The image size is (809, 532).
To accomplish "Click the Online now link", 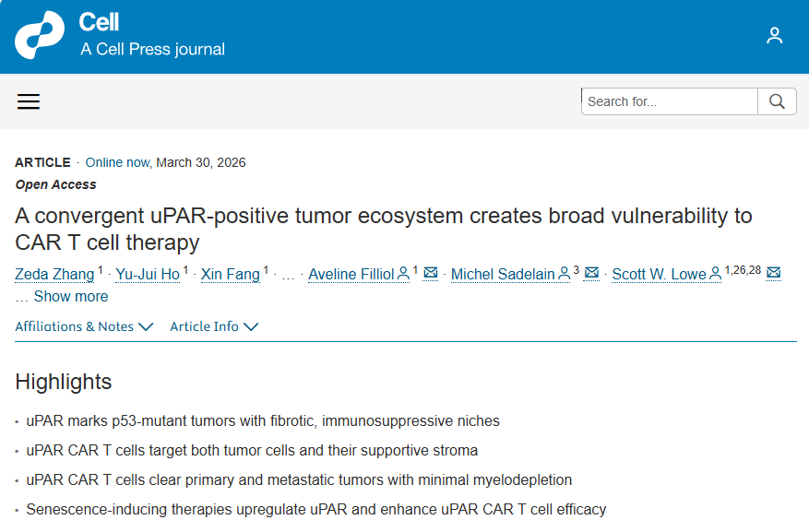I will [117, 162].
